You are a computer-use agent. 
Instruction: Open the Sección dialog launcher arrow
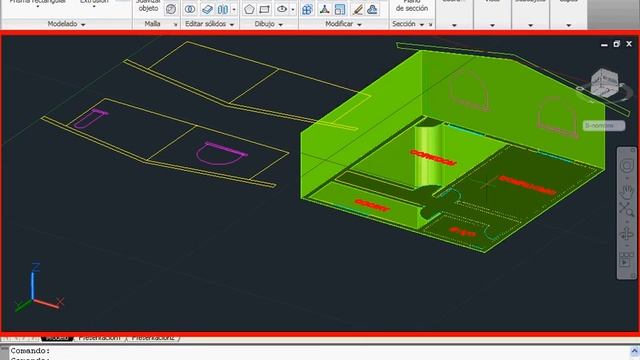430,25
